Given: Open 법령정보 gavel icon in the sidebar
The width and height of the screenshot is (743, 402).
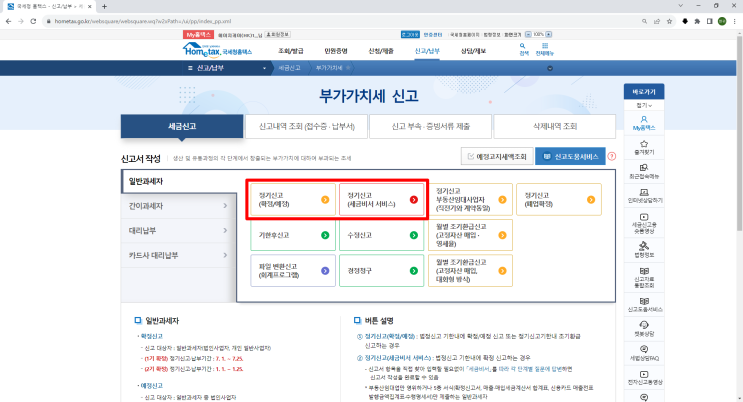Looking at the screenshot, I should tap(643, 250).
